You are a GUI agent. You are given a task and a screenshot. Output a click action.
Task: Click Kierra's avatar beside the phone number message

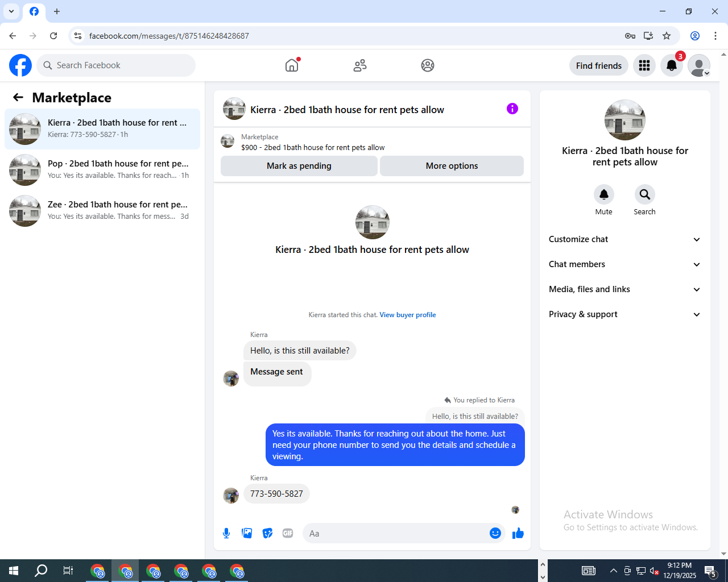pyautogui.click(x=231, y=496)
